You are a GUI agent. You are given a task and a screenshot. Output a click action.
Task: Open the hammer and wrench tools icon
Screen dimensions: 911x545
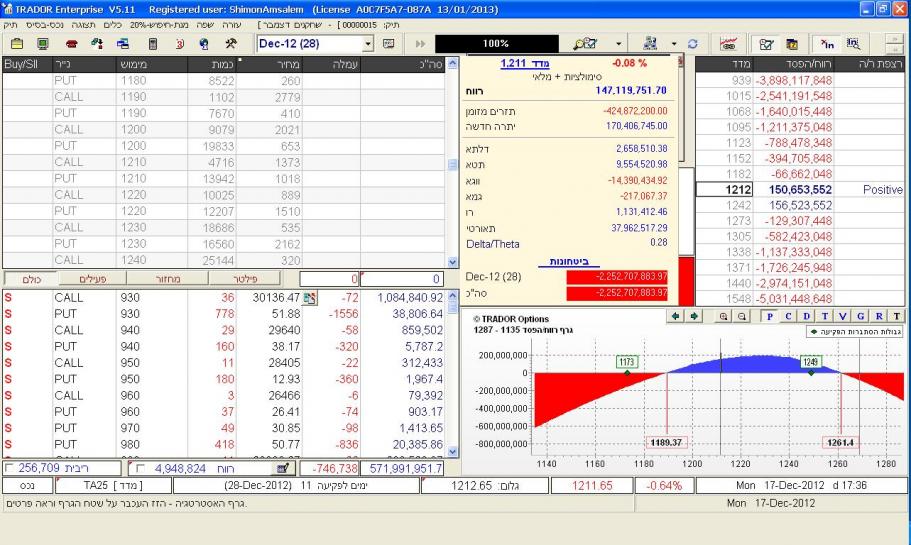(229, 45)
